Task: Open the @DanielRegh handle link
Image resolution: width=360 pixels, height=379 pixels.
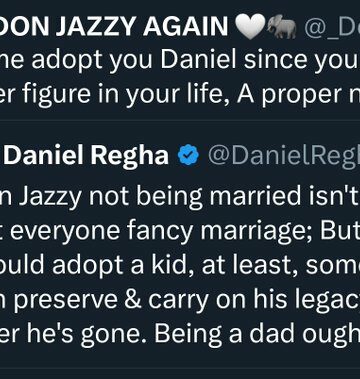Action: 284,155
